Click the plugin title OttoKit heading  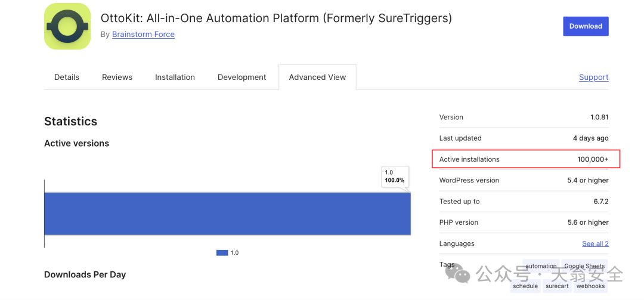(276, 18)
